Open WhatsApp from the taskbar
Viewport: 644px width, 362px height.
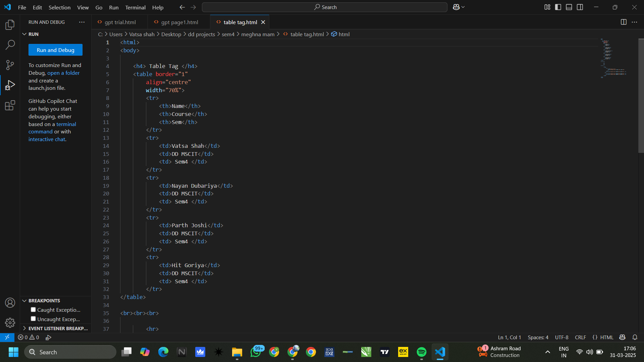coord(256,352)
